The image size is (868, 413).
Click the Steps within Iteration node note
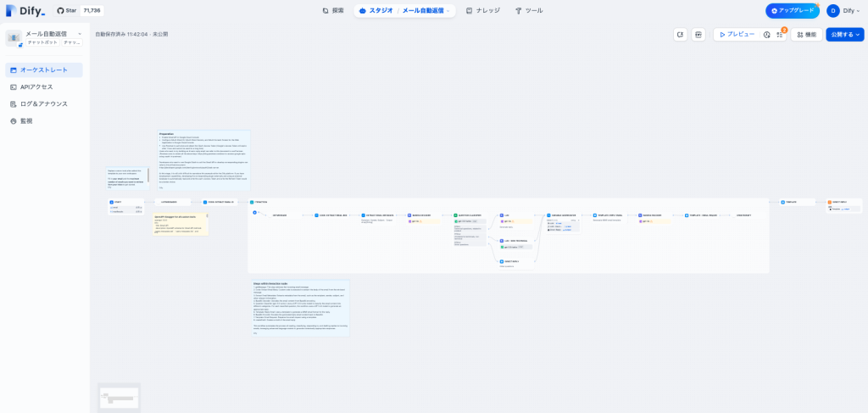[x=301, y=309]
